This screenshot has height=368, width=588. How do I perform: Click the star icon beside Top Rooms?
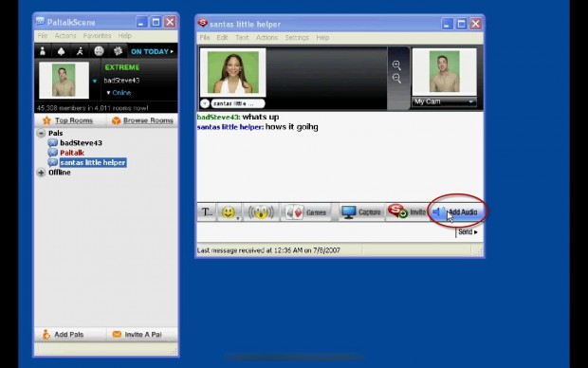[x=46, y=120]
